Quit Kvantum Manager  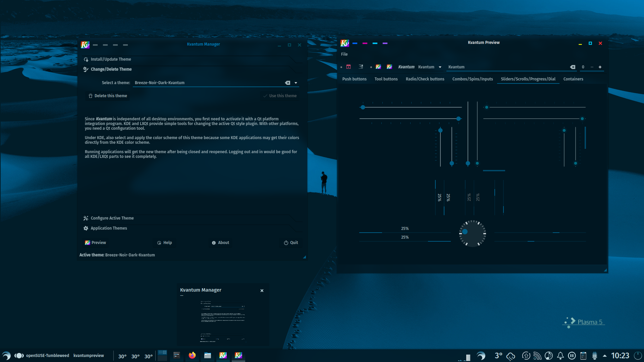[x=291, y=243]
